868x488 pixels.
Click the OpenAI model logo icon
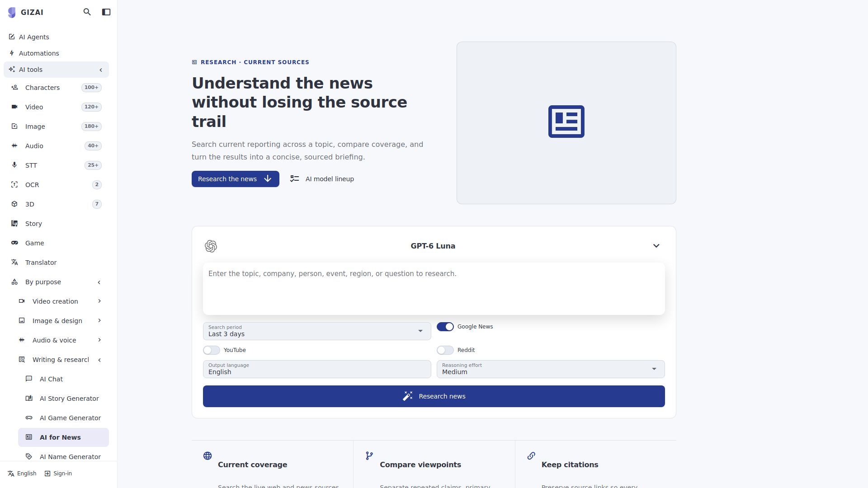click(x=211, y=246)
